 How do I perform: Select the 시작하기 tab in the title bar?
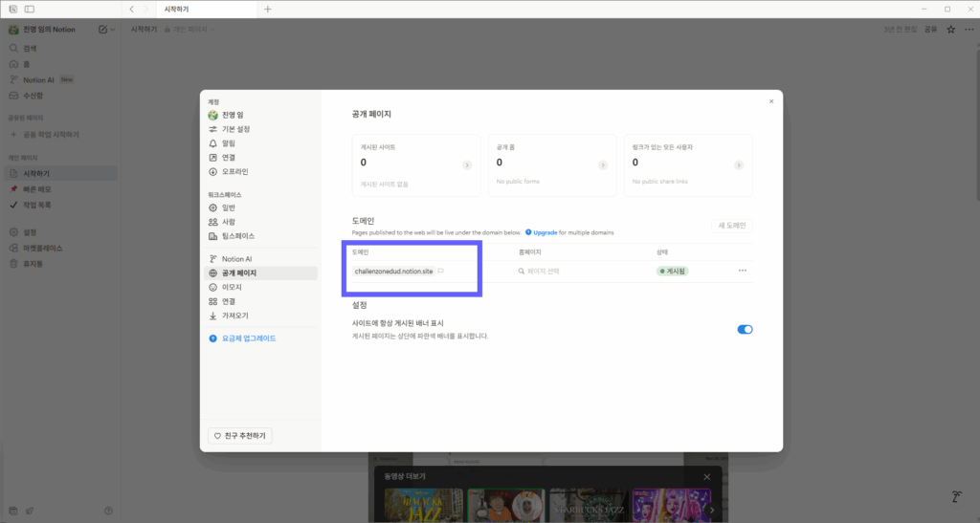[x=207, y=10]
